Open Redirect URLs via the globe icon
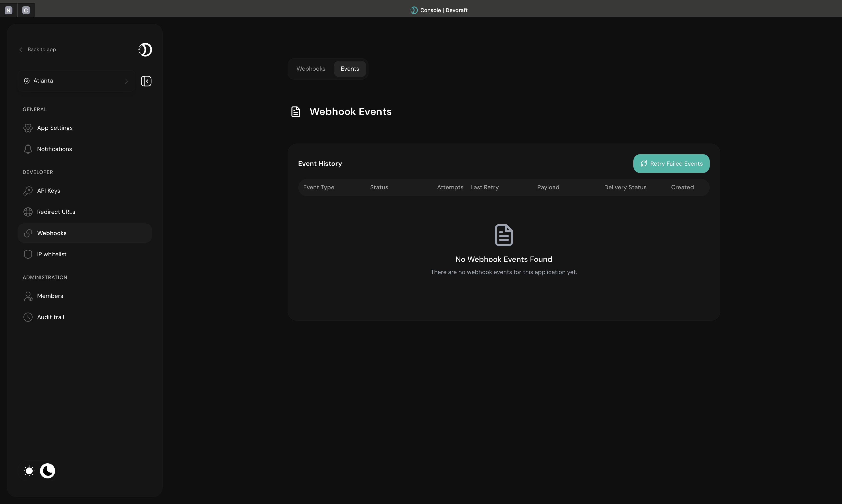 [x=28, y=212]
